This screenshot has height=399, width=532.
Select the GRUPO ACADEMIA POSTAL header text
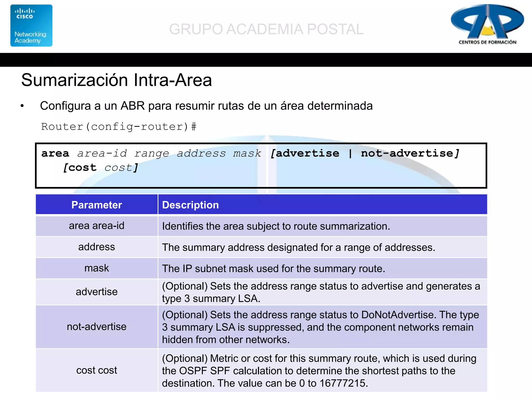(266, 29)
